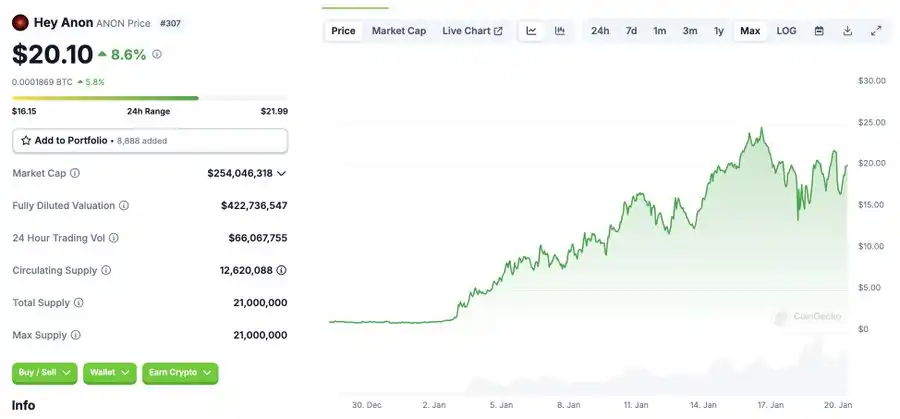Expand chart to fullscreen

[x=876, y=31]
